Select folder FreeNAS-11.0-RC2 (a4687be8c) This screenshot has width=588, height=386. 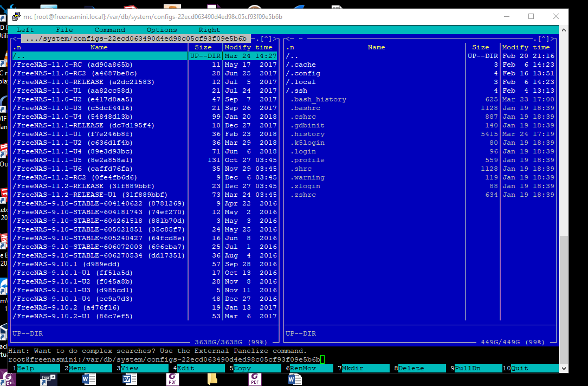(x=145, y=73)
